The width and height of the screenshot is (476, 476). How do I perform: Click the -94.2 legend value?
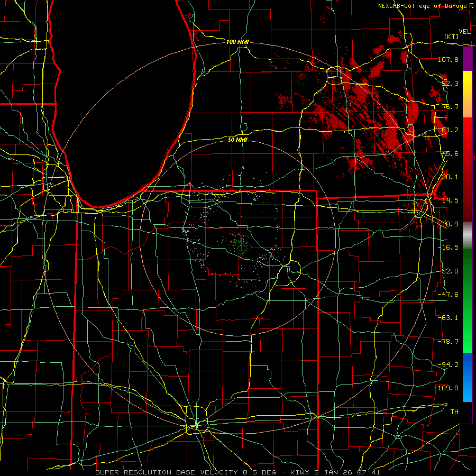coord(448,364)
